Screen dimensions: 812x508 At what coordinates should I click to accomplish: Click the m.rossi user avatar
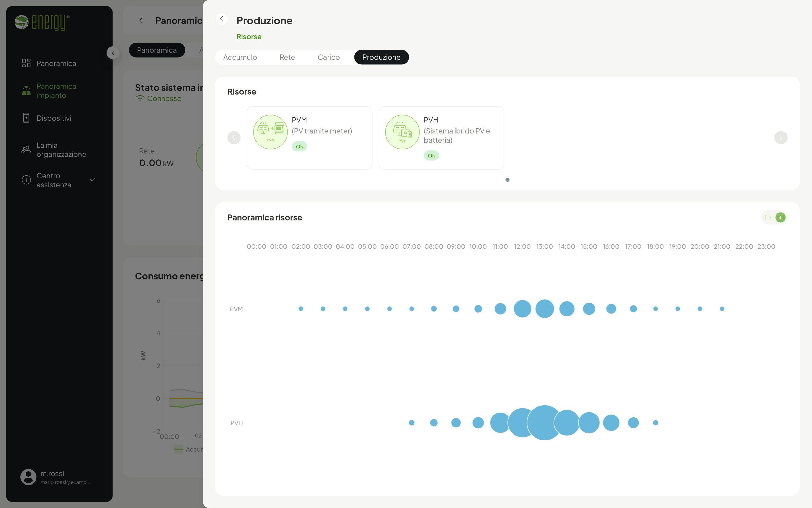tap(28, 477)
